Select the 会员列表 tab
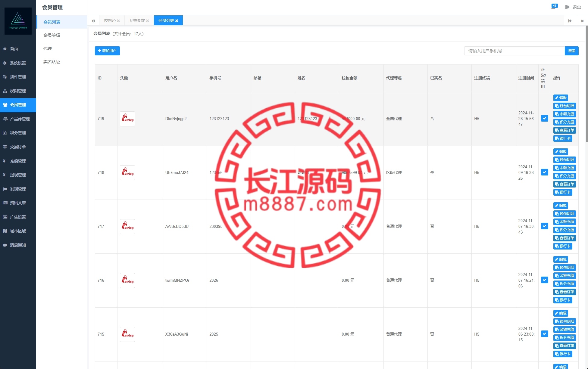This screenshot has height=369, width=588. point(166,20)
